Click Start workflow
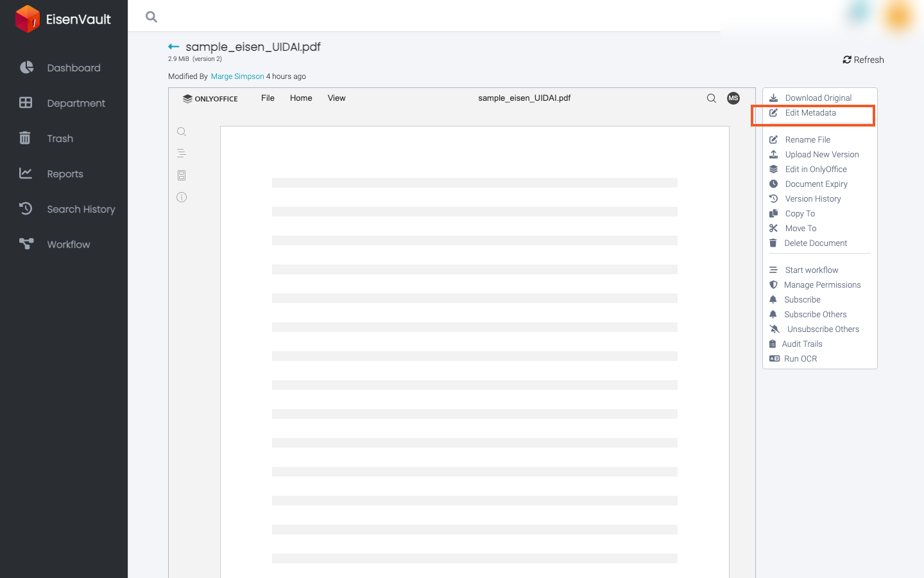This screenshot has width=924, height=578. (x=803, y=270)
